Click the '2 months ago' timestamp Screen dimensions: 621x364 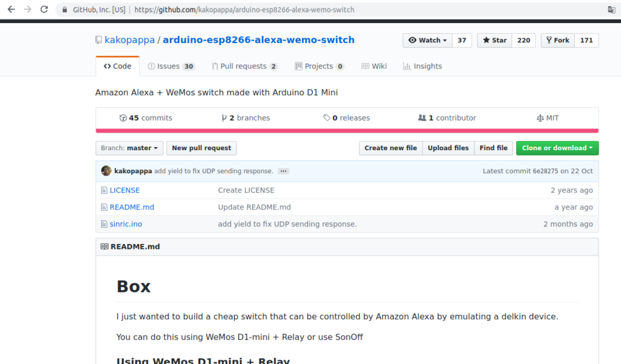[568, 224]
